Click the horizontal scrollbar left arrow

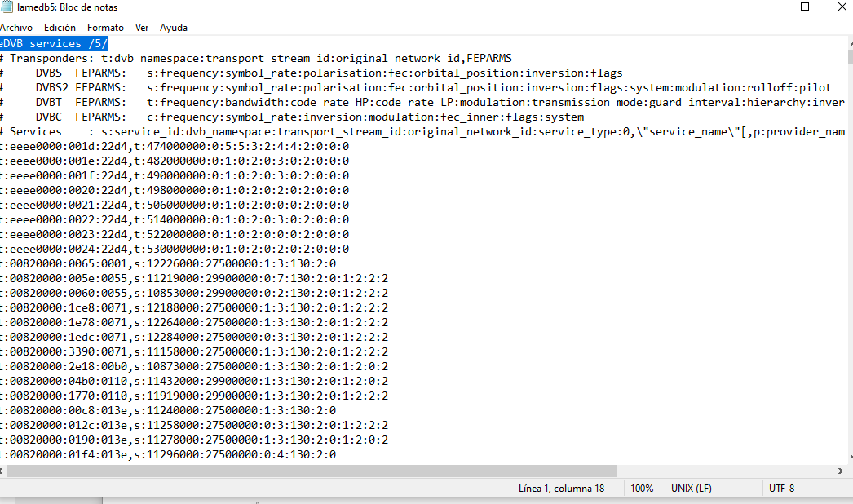(x=5, y=471)
